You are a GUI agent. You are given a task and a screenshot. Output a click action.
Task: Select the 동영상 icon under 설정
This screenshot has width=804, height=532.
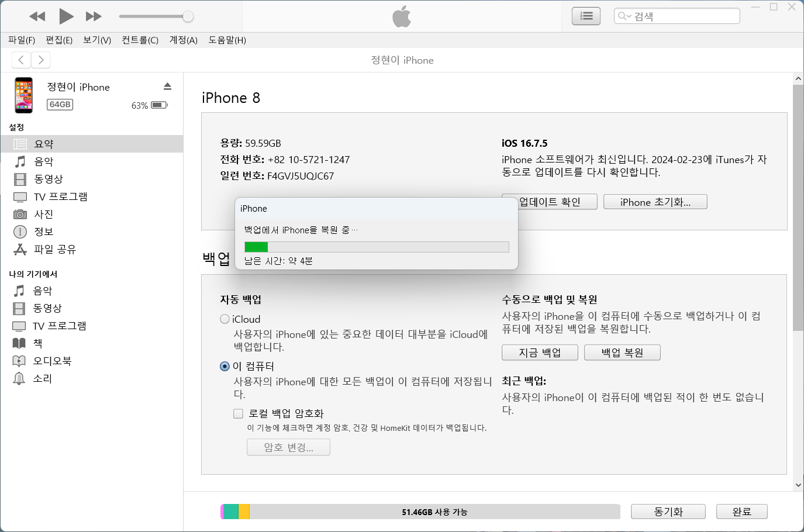coord(20,179)
